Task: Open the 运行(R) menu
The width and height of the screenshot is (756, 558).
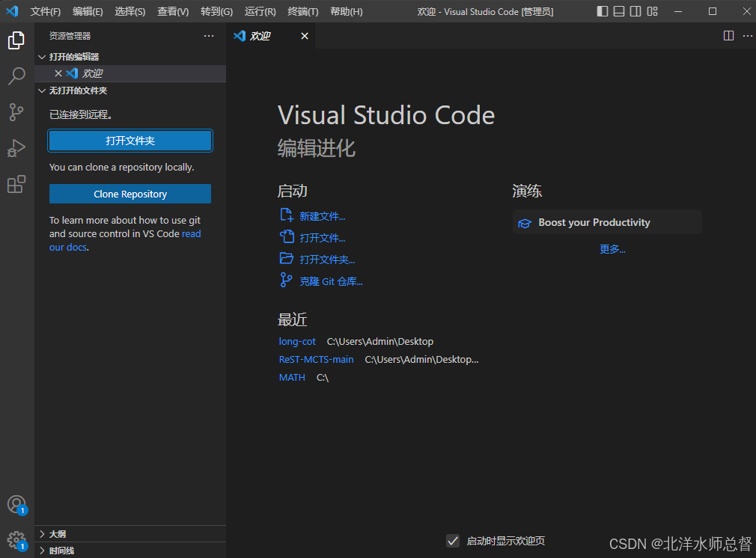Action: 260,11
